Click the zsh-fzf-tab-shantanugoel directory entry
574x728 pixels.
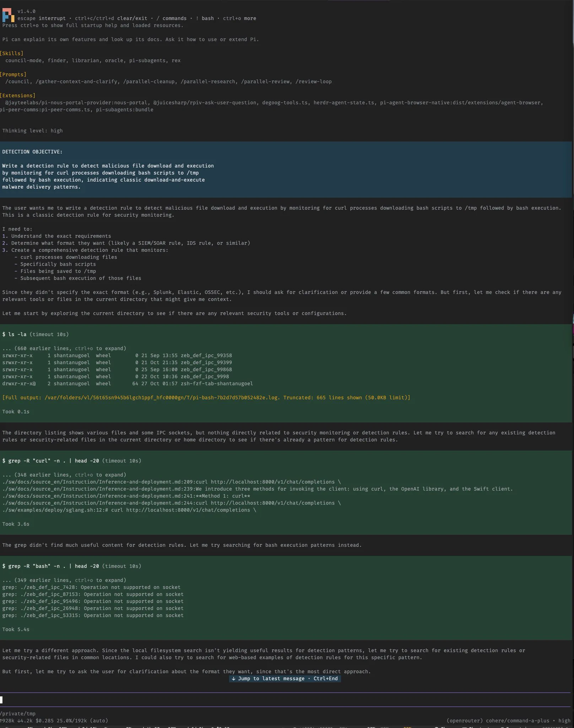(x=128, y=384)
